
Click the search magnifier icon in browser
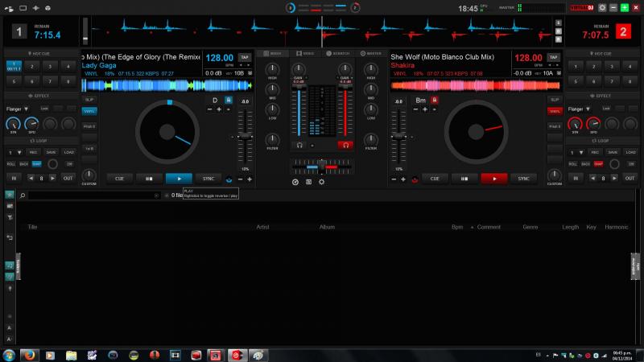[23, 195]
